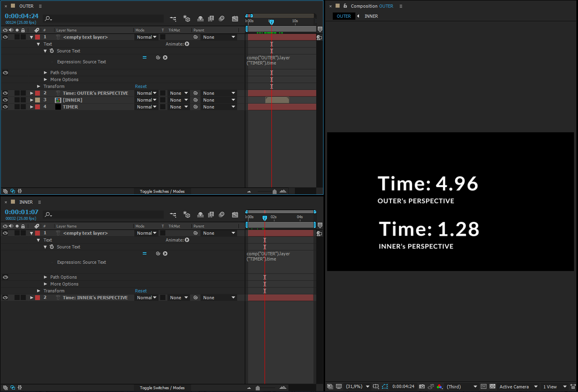Viewport: 578px width, 392px height.
Task: Click shy layers icon in INNER timeline
Action: [200, 215]
